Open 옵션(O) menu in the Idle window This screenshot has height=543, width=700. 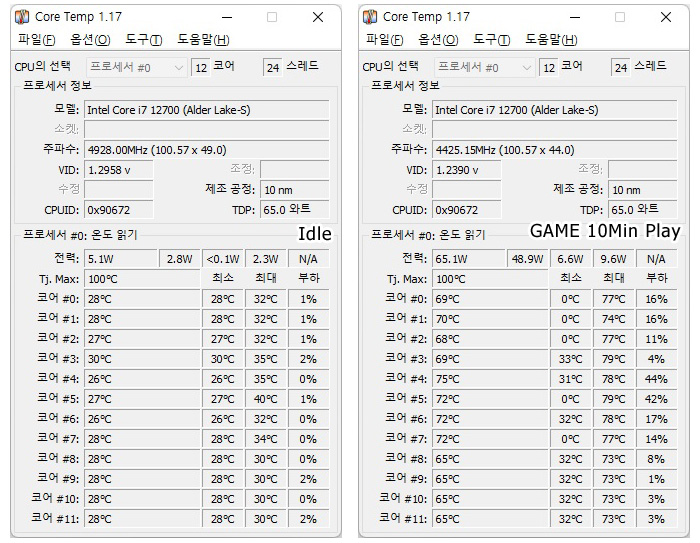click(90, 40)
